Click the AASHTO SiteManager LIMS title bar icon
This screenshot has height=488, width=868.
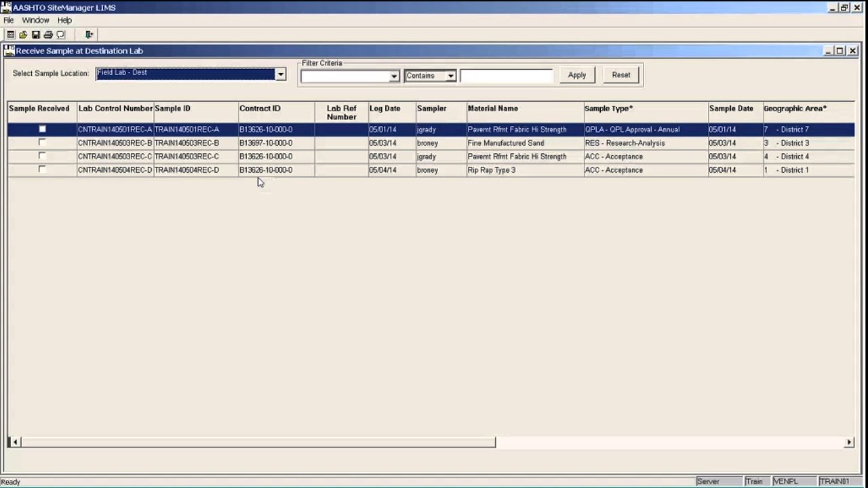point(6,7)
